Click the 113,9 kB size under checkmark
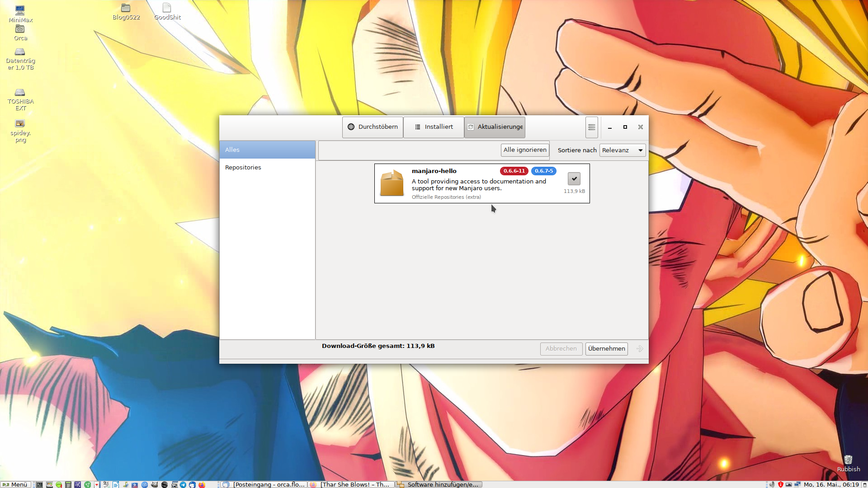This screenshot has height=488, width=868. (574, 191)
